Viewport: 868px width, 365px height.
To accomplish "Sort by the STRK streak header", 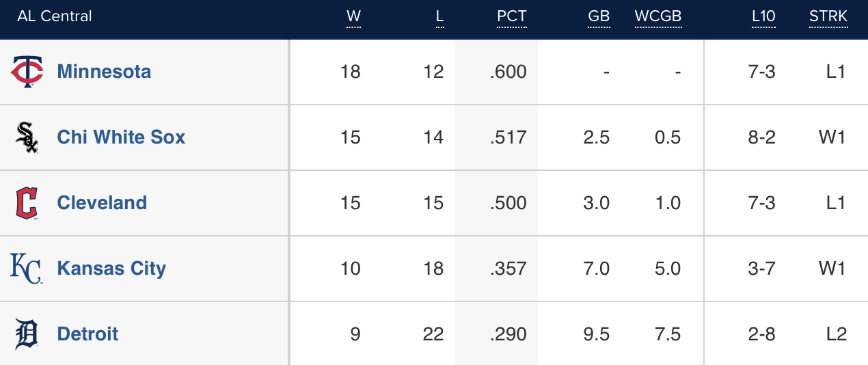I will [x=828, y=16].
